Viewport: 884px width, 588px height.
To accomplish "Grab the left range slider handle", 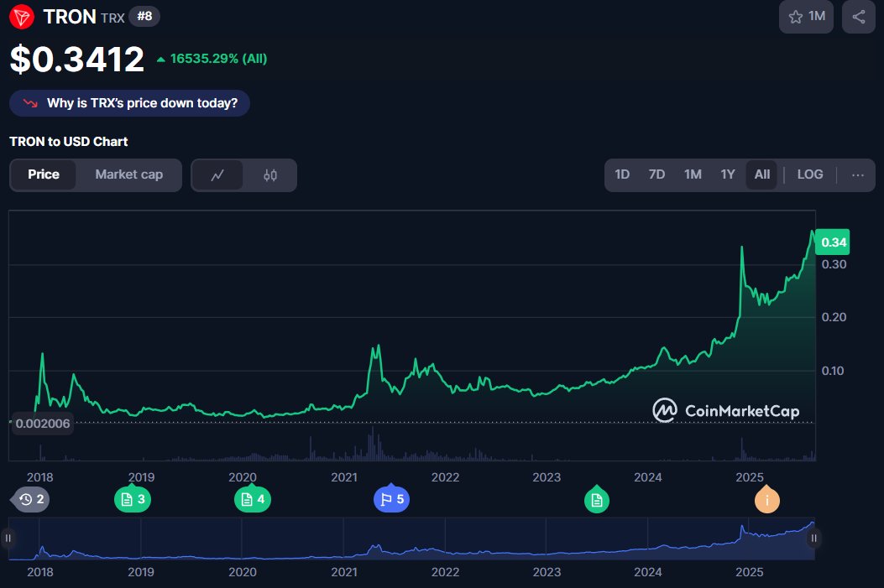I will pos(8,539).
